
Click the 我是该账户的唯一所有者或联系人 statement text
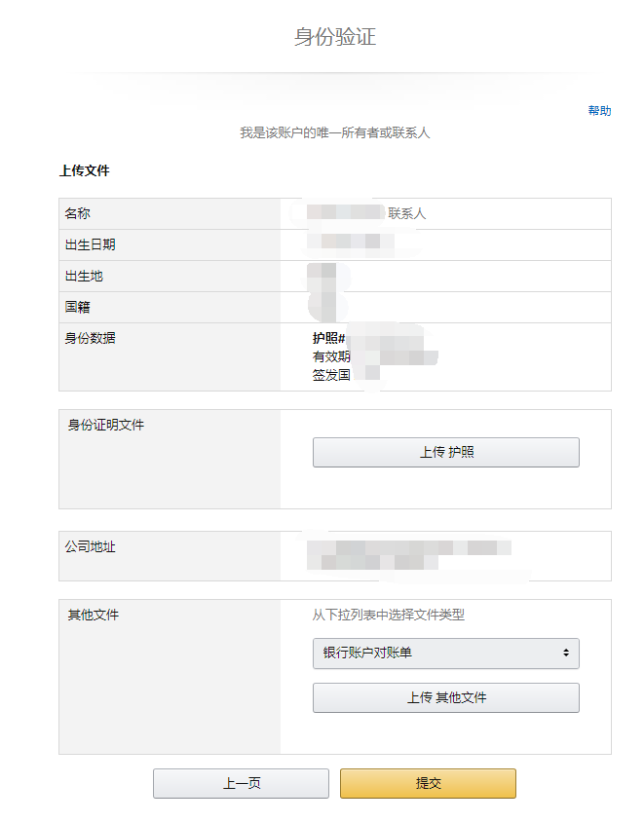334,132
